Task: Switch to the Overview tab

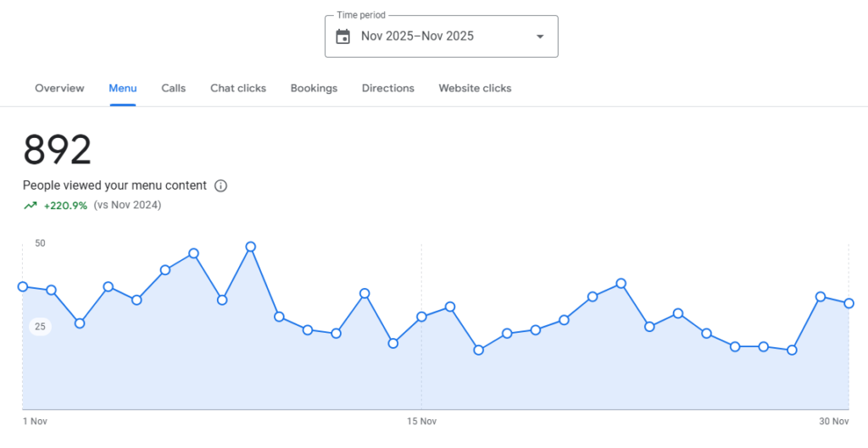Action: [60, 88]
